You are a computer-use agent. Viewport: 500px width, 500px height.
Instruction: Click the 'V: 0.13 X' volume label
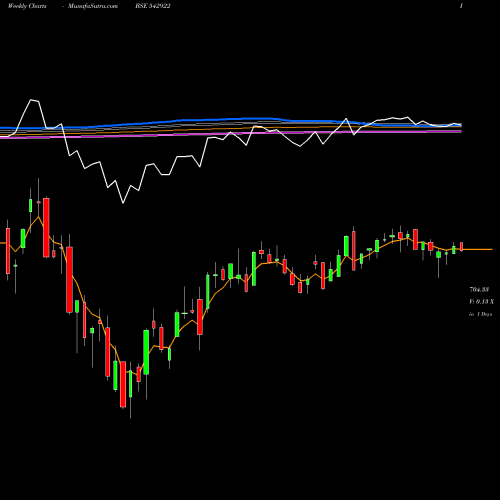point(482,302)
